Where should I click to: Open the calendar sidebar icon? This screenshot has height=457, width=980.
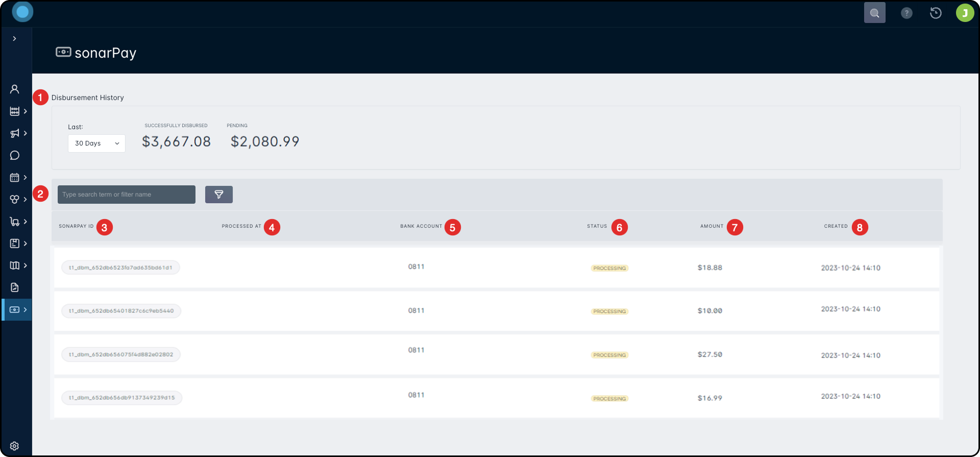click(15, 177)
